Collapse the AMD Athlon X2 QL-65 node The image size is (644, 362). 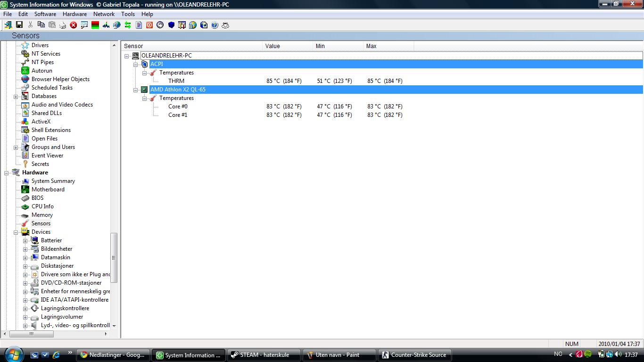pos(136,90)
